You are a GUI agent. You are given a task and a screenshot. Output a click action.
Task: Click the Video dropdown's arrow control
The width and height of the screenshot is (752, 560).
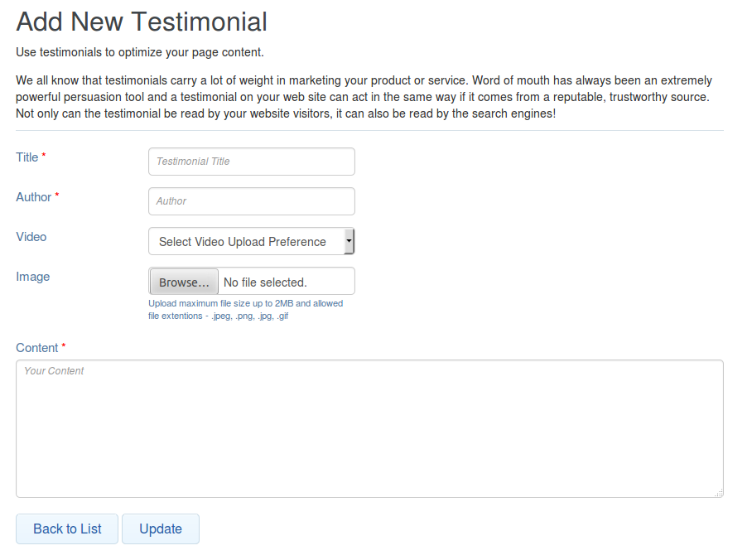pyautogui.click(x=349, y=241)
